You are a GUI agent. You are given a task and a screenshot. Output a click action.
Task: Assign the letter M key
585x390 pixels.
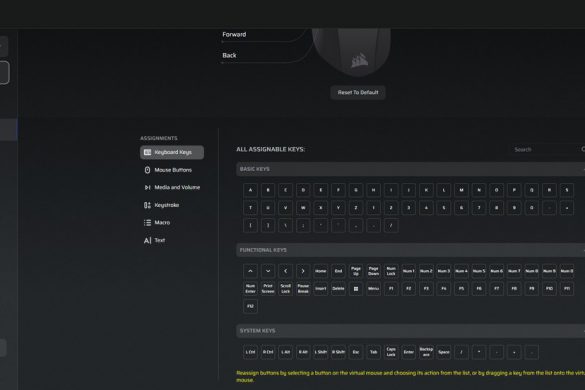(461, 190)
